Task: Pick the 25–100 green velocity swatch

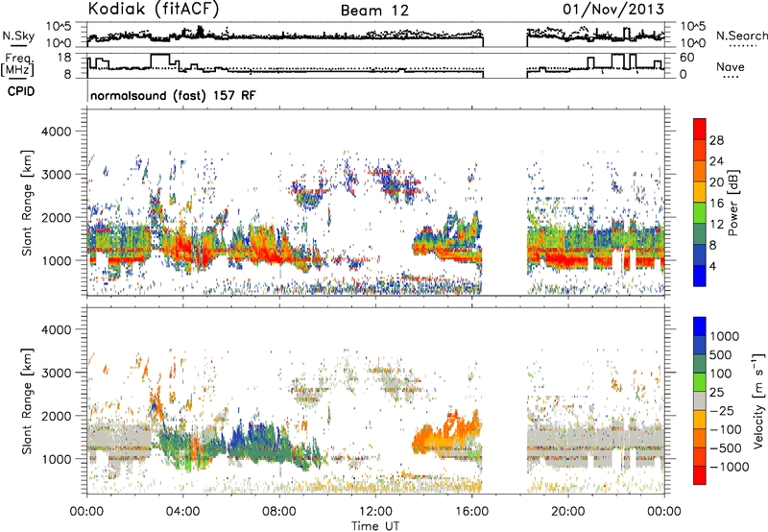Action: tap(700, 382)
